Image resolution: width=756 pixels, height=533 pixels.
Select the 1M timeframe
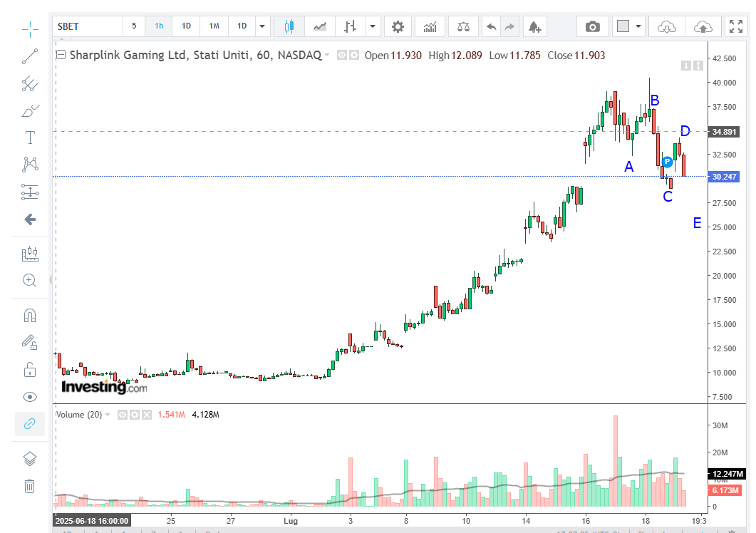(x=214, y=26)
